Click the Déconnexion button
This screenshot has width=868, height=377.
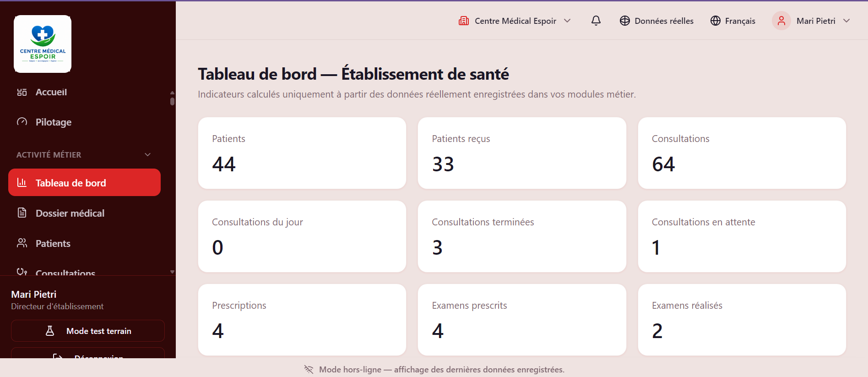pyautogui.click(x=88, y=353)
